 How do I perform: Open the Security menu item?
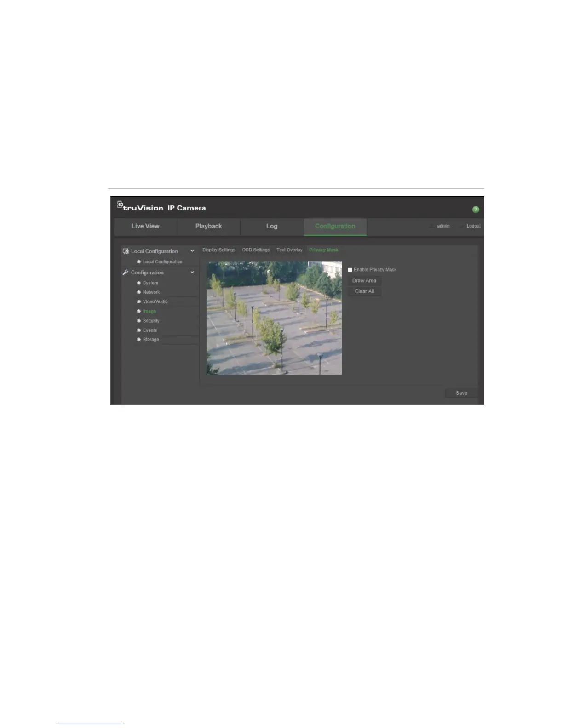click(151, 321)
